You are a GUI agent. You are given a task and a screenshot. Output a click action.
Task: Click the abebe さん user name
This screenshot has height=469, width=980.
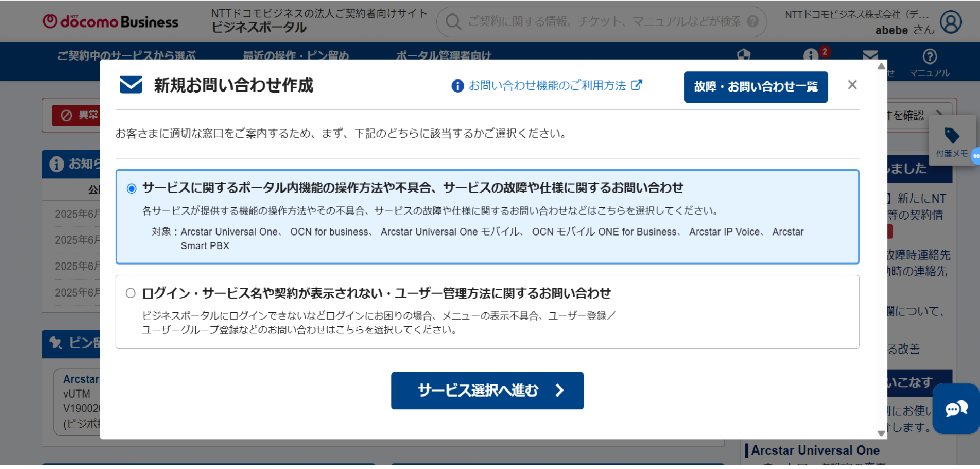click(x=905, y=30)
